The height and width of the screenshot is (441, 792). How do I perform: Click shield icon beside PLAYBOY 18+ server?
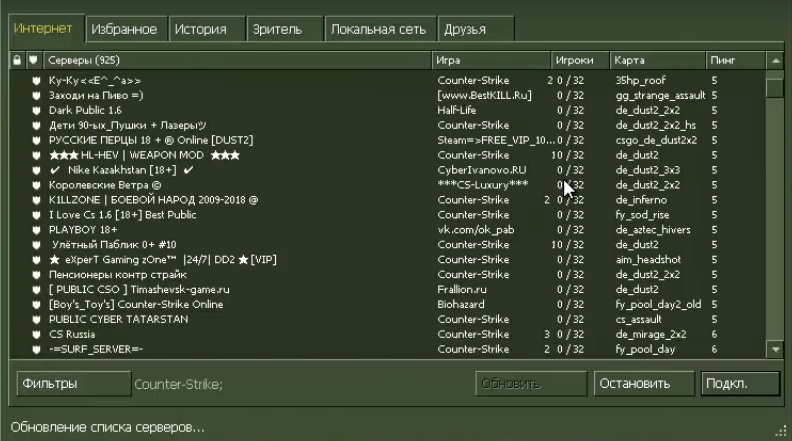(36, 230)
